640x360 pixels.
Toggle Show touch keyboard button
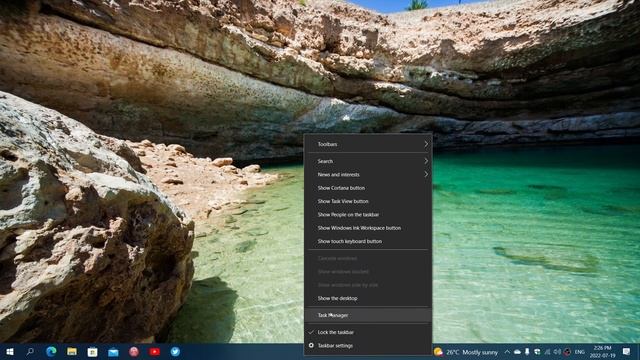tap(368, 241)
